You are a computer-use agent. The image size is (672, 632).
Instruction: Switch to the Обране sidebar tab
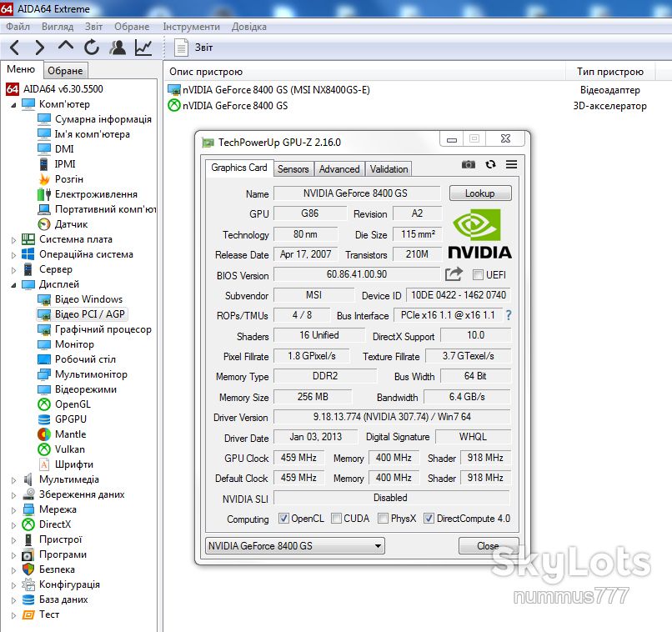click(x=65, y=70)
